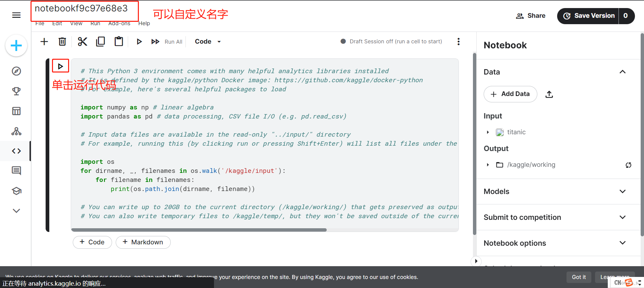Click the upload data icon
The height and width of the screenshot is (288, 644).
click(549, 94)
